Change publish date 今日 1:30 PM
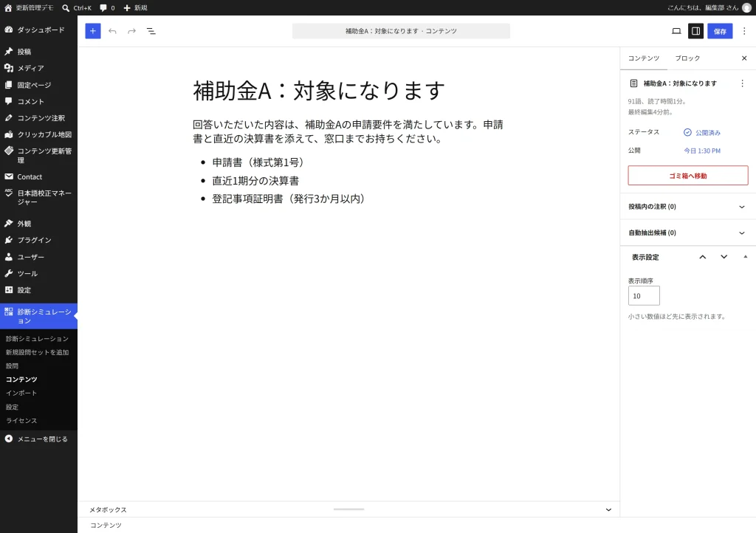 pyautogui.click(x=702, y=151)
